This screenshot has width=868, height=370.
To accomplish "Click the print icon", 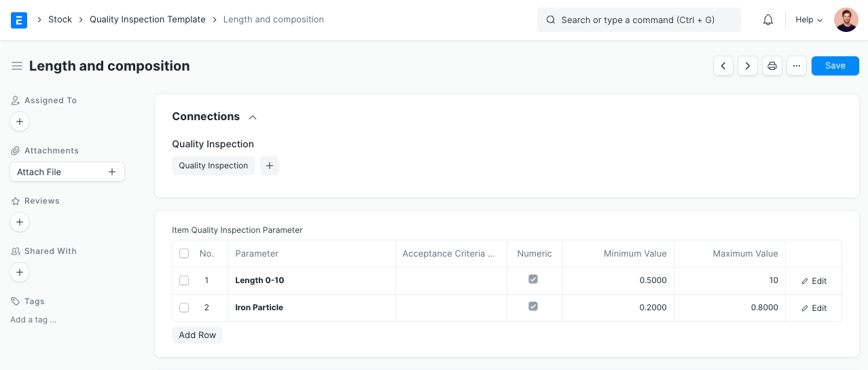I will click(772, 66).
